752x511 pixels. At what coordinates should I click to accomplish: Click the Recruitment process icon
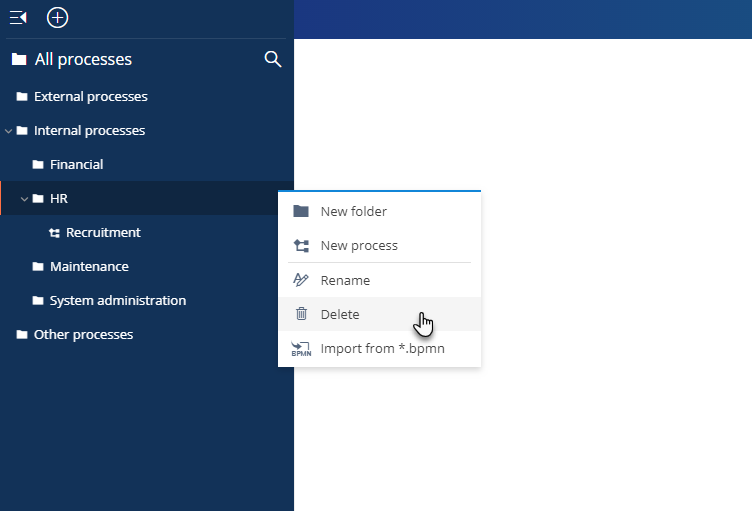coord(54,233)
